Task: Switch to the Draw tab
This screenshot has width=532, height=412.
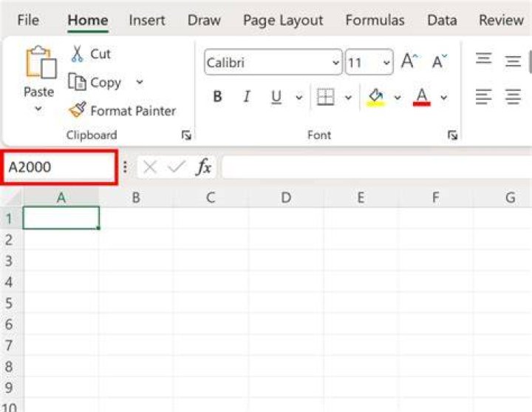Action: [204, 20]
